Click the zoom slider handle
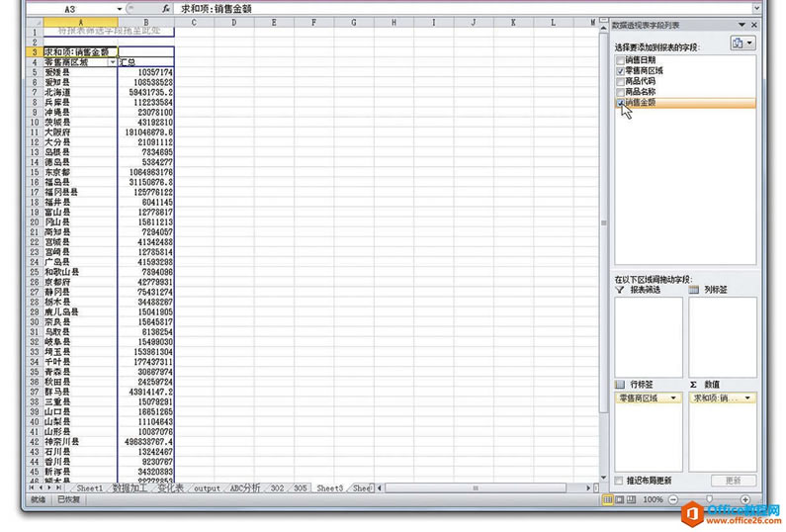Image resolution: width=786 pixels, height=532 pixels. click(x=709, y=499)
